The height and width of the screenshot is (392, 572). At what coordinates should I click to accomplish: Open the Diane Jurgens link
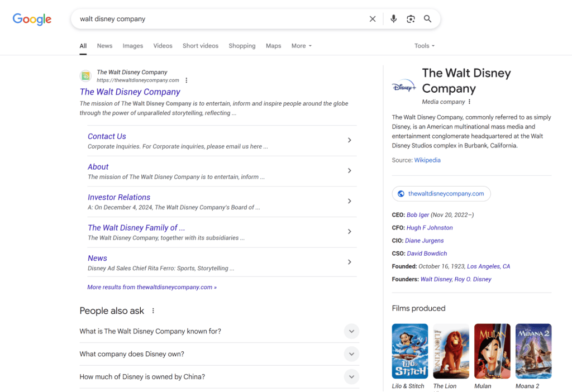click(425, 241)
